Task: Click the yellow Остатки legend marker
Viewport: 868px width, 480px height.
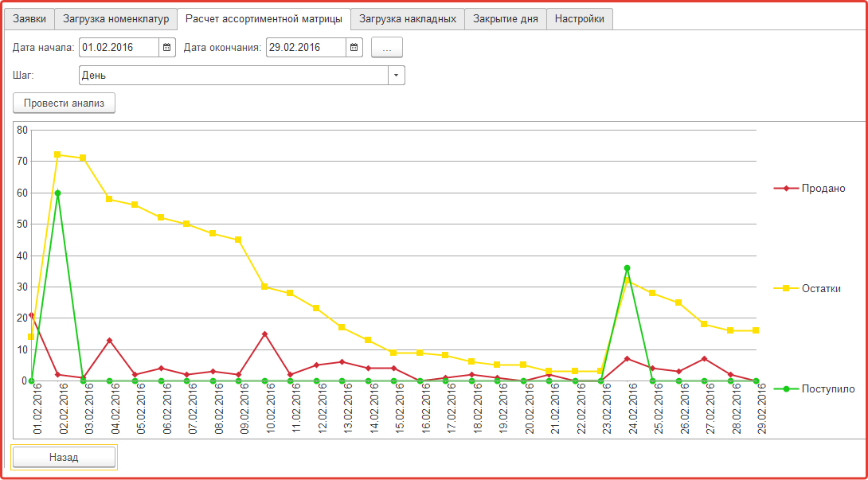Action: click(785, 288)
